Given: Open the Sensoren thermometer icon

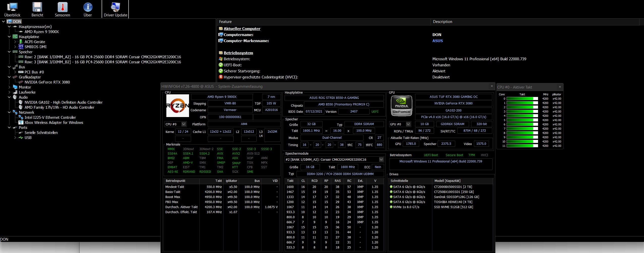Looking at the screenshot, I should [x=63, y=7].
